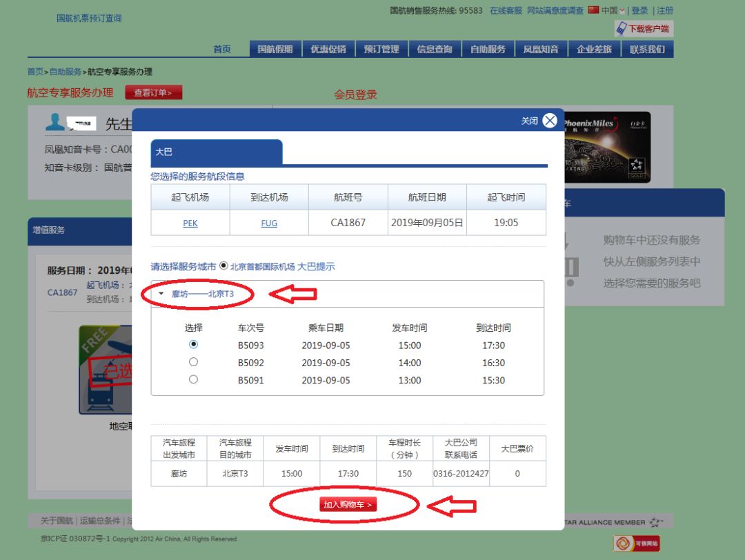Click the 注册 registration link in header
745x560 pixels.
click(x=663, y=10)
